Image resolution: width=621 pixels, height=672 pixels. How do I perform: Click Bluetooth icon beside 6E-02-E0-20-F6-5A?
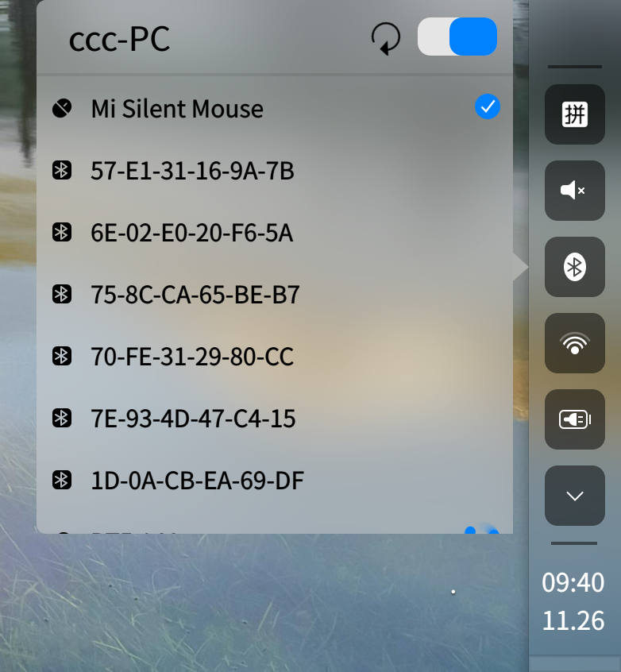[62, 232]
